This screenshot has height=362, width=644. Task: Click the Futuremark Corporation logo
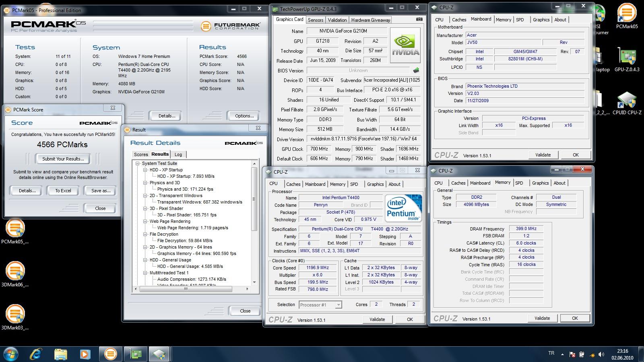click(x=230, y=26)
